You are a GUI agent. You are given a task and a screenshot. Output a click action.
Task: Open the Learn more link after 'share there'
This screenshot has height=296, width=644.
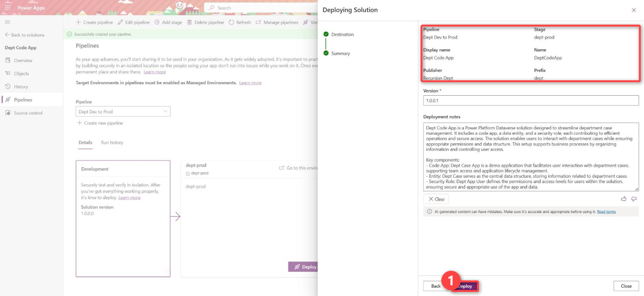(154, 72)
